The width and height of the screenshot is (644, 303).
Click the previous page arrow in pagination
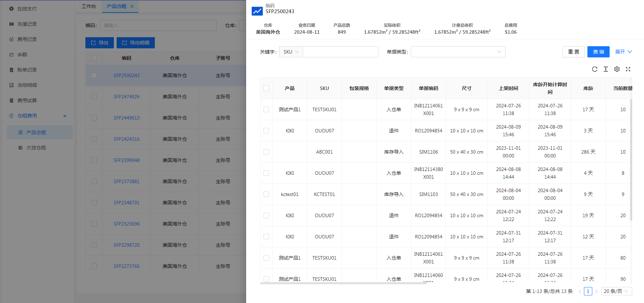click(x=580, y=291)
